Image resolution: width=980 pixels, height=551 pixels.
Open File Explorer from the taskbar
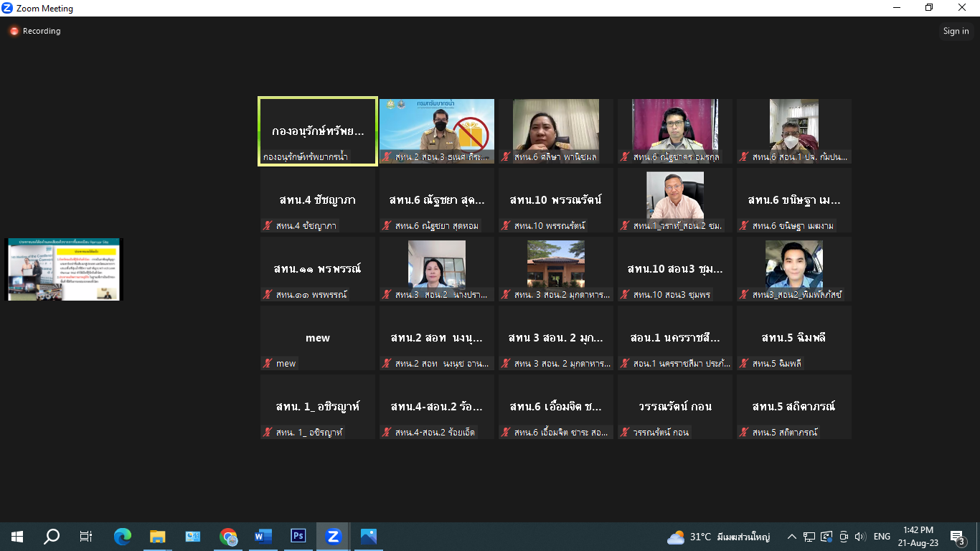(x=158, y=536)
